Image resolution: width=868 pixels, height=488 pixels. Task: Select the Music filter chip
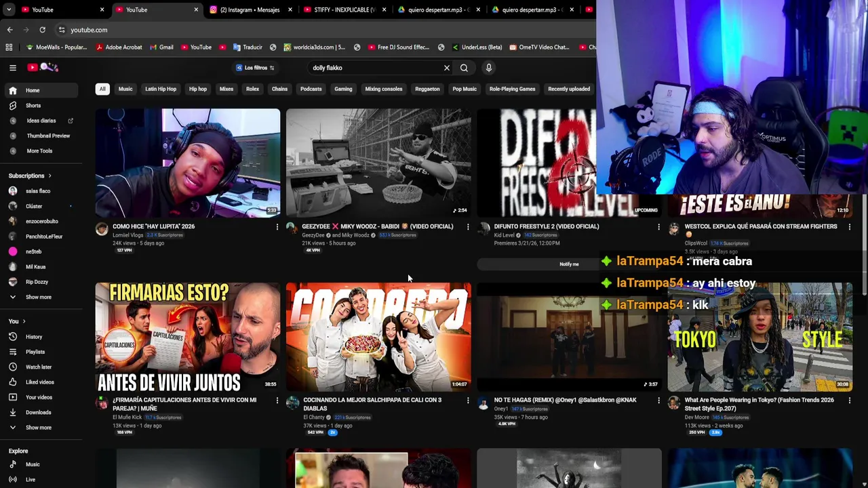(x=125, y=89)
